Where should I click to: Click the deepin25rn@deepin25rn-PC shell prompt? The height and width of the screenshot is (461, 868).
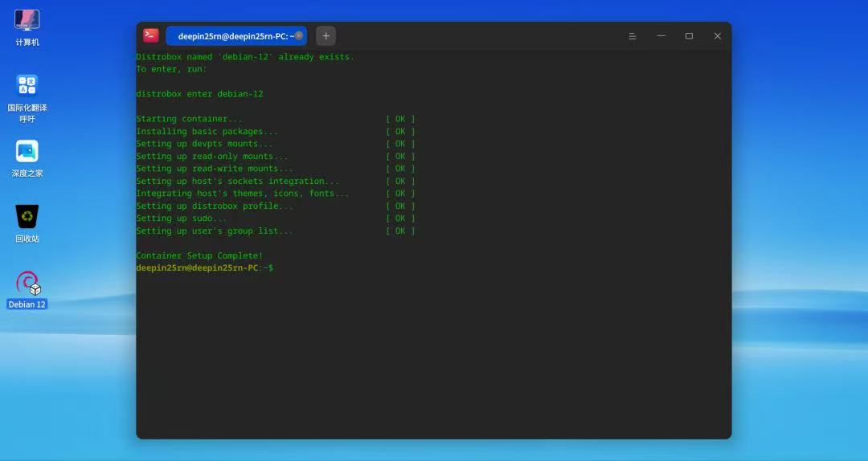205,268
